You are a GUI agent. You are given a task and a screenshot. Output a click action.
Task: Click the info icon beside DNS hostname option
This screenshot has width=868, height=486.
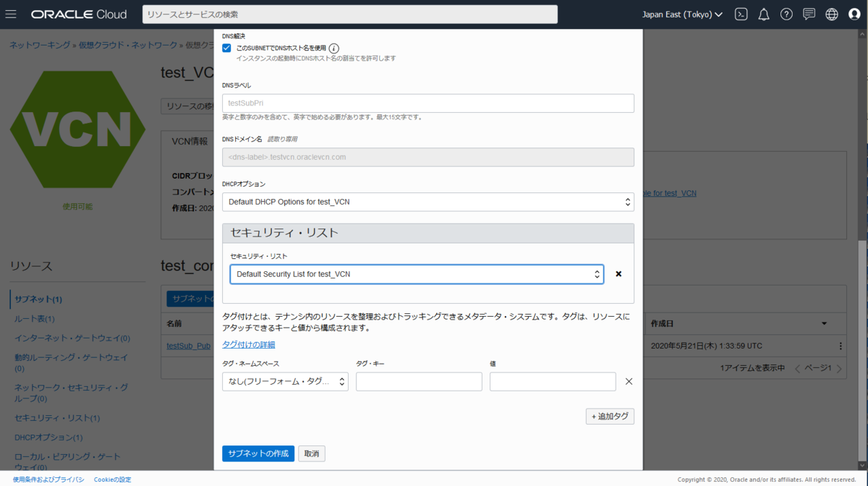[334, 48]
